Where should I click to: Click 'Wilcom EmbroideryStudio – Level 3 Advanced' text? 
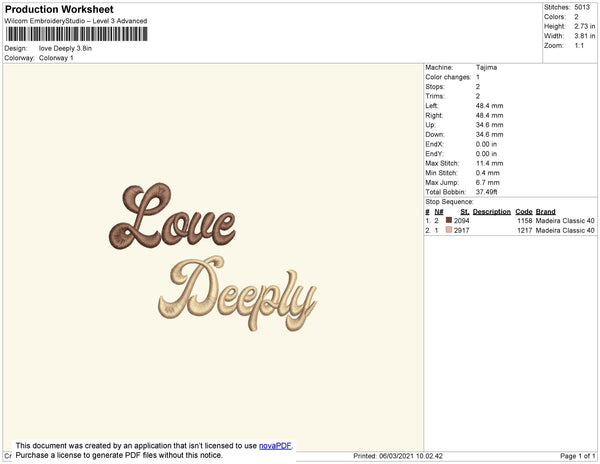point(76,21)
